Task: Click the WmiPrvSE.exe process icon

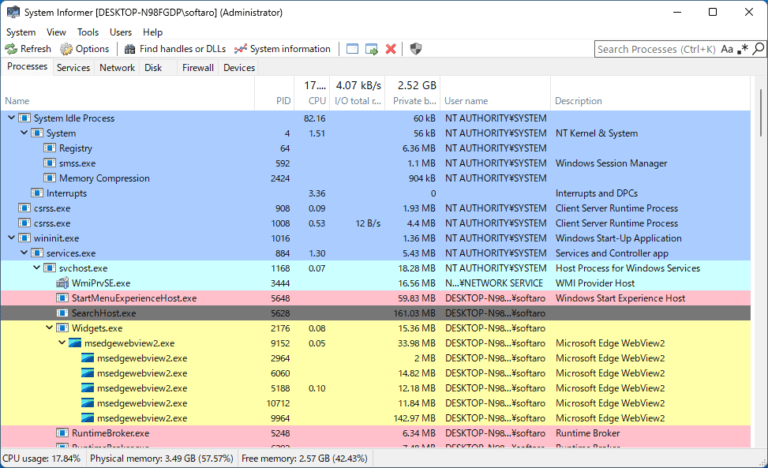Action: (x=62, y=283)
